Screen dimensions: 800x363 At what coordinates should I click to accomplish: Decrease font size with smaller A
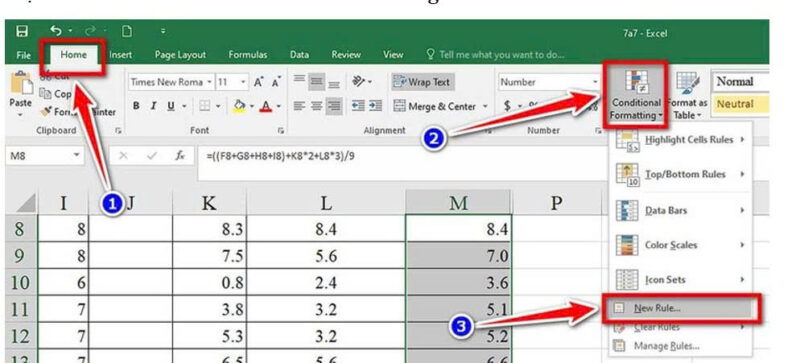click(276, 82)
